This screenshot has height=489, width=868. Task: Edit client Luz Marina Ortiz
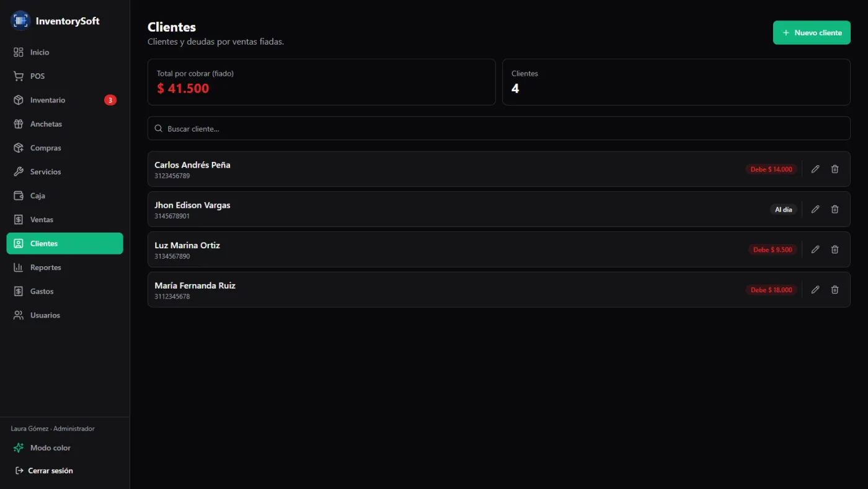tap(815, 249)
